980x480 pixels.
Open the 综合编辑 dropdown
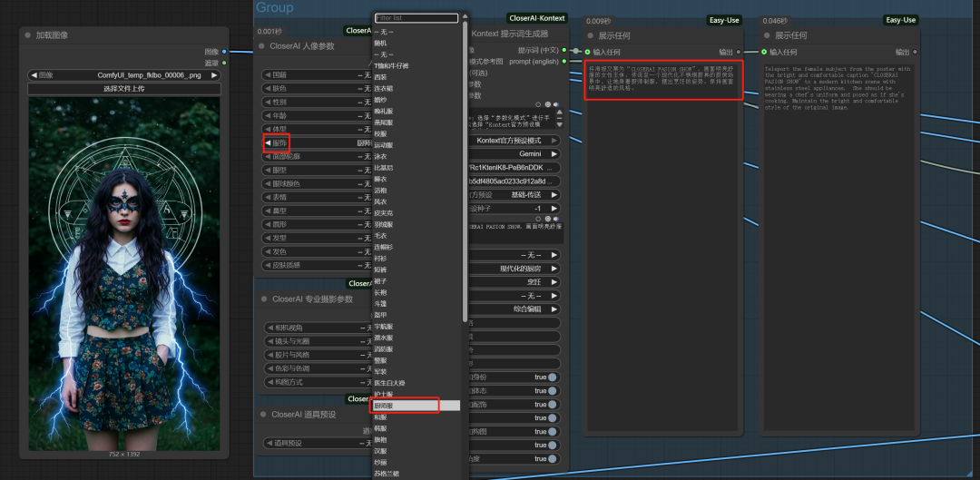(x=514, y=309)
